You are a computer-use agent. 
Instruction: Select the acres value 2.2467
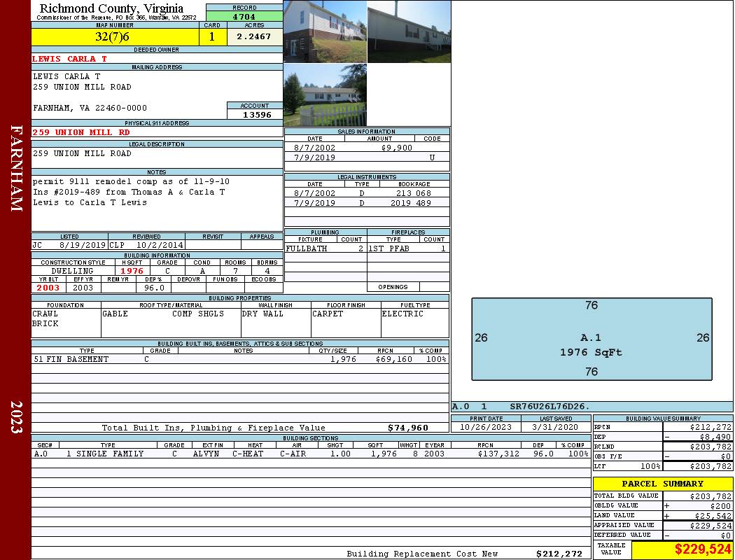point(254,37)
